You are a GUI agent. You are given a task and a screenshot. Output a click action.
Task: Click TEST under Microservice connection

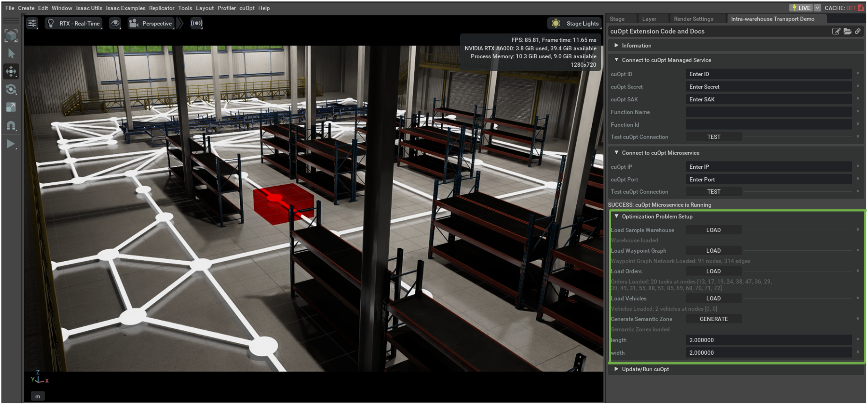click(714, 191)
